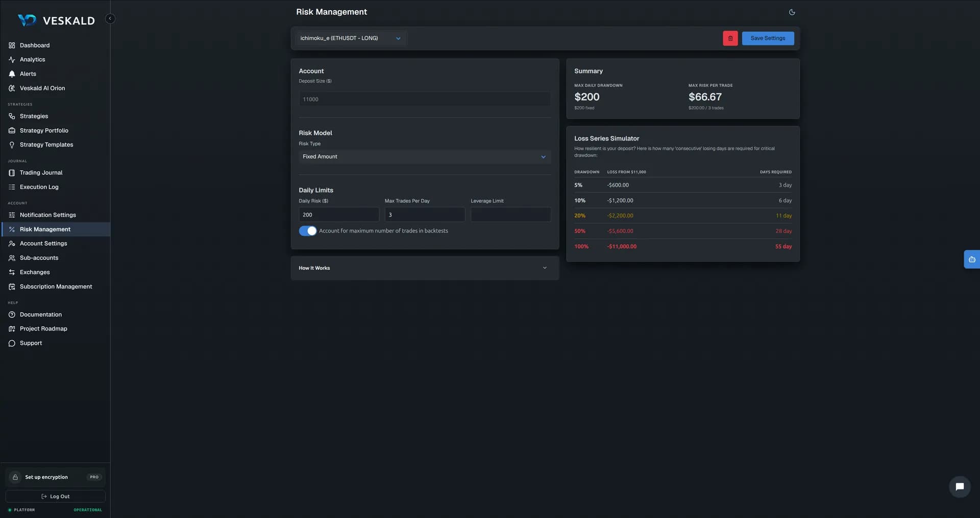Screen dimensions: 980x518
Task: Click the $200 max daily drawdown value
Action: pos(587,97)
